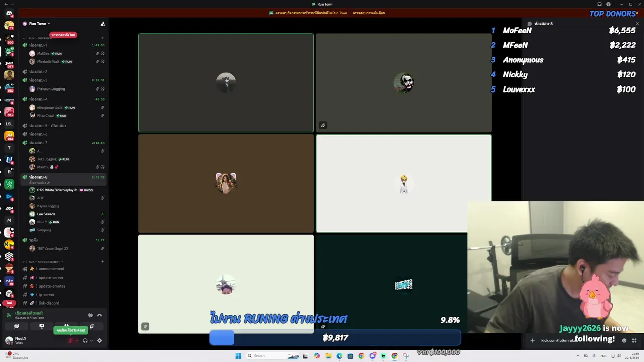This screenshot has width=644, height=362.
Task: Open the ip-server channel
Action: click(x=63, y=295)
